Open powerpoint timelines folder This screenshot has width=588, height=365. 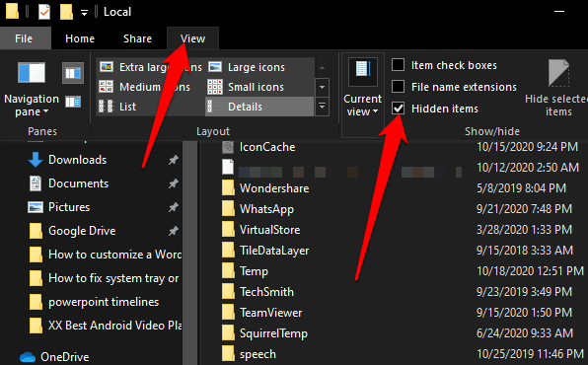(104, 302)
